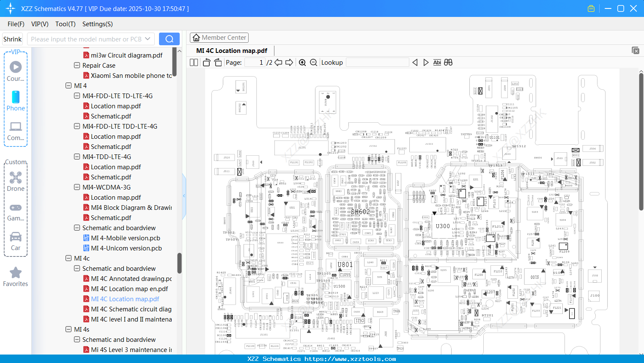Click the Zoom Out magnifier tool
644x363 pixels.
pyautogui.click(x=314, y=62)
